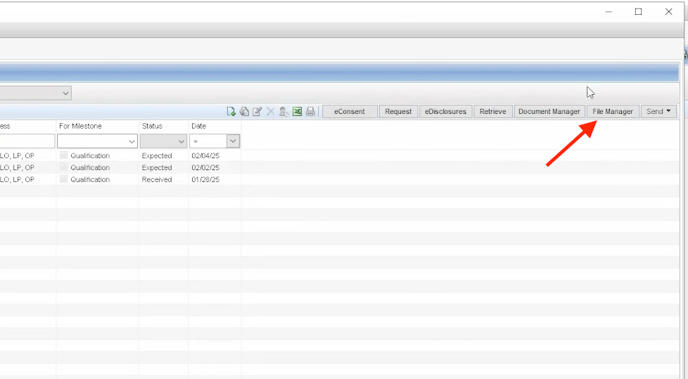Click 'LO, LP, OP' on the Received row
The image size is (688, 379).
(x=17, y=179)
